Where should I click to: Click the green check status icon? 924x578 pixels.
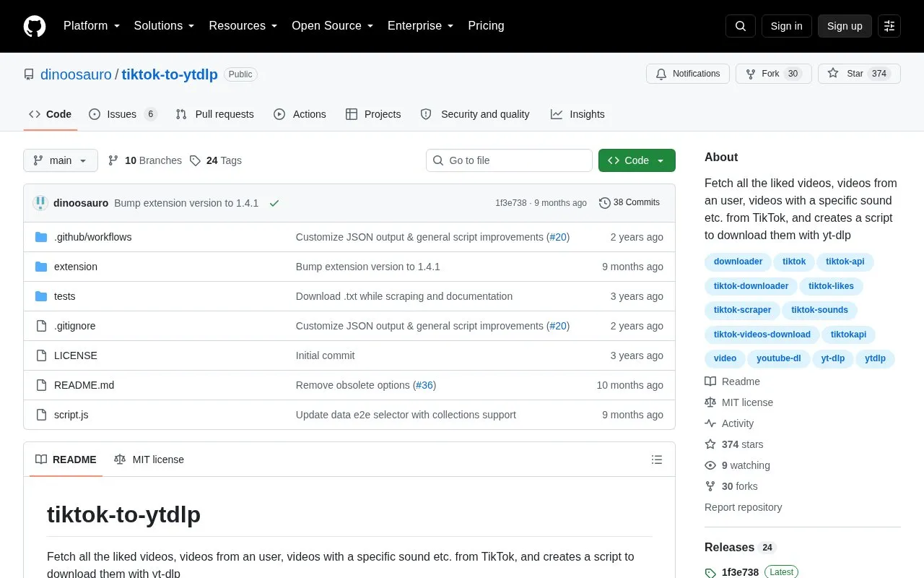[274, 203]
